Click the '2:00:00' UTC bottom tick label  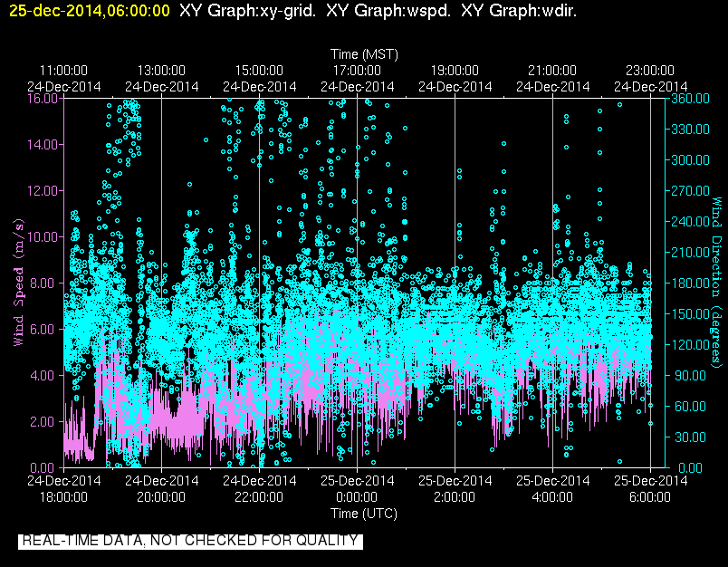click(x=455, y=497)
